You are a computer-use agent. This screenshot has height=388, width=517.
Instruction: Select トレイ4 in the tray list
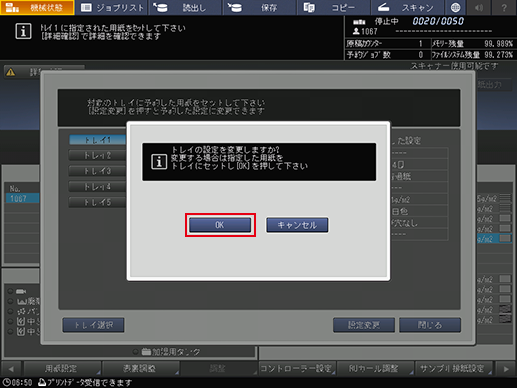click(x=97, y=187)
